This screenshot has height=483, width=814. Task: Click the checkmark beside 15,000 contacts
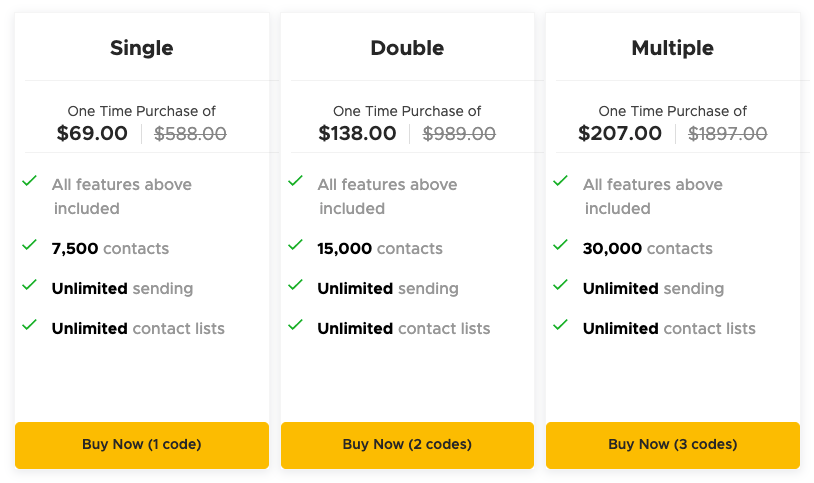click(295, 246)
